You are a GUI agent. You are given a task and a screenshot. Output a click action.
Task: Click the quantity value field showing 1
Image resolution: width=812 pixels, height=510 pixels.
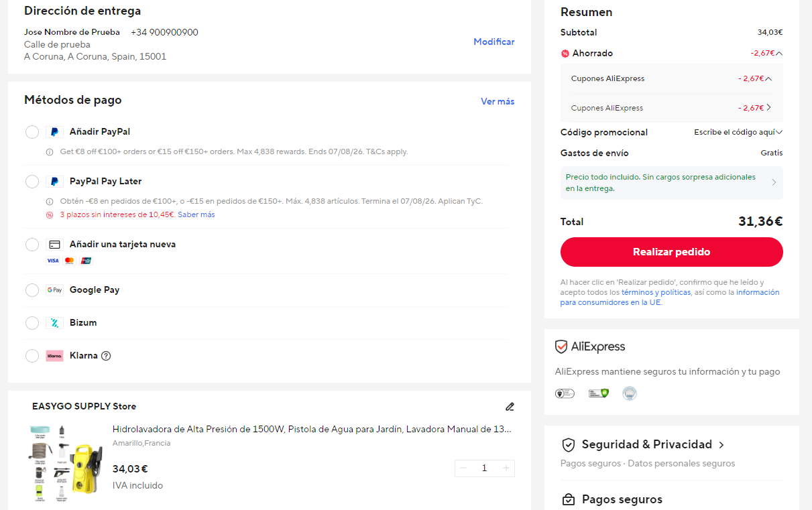point(485,468)
